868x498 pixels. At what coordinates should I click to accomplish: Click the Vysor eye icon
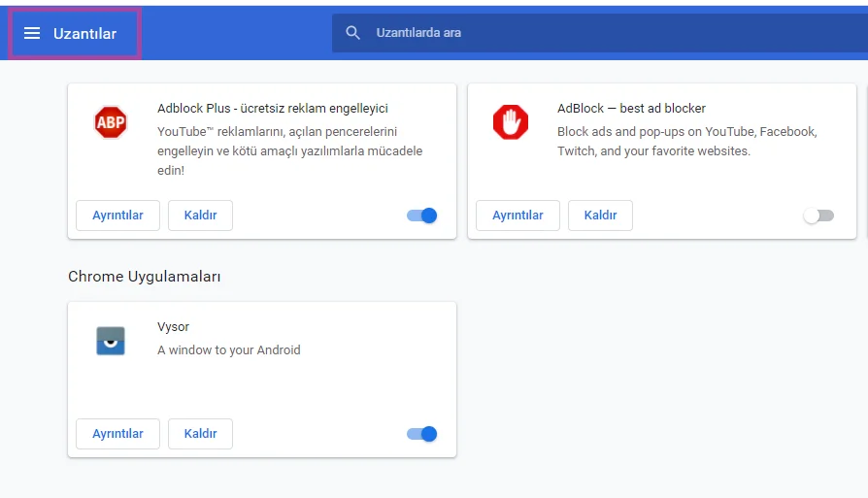click(111, 341)
